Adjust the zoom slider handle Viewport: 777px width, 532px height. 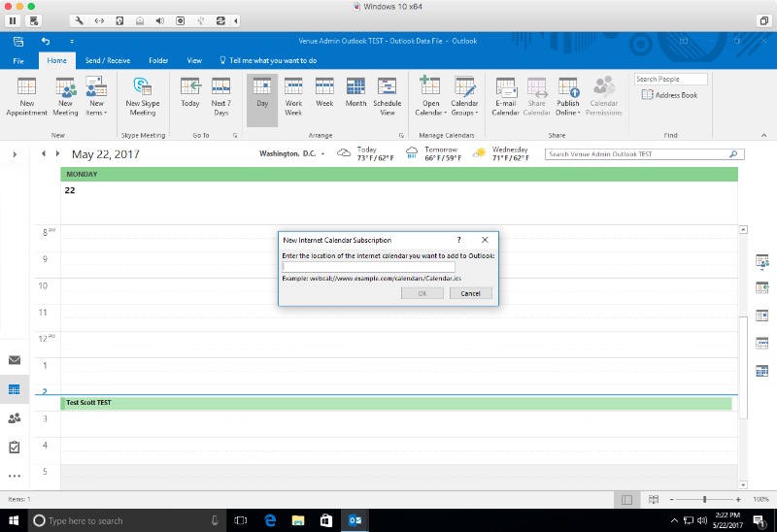click(x=704, y=499)
